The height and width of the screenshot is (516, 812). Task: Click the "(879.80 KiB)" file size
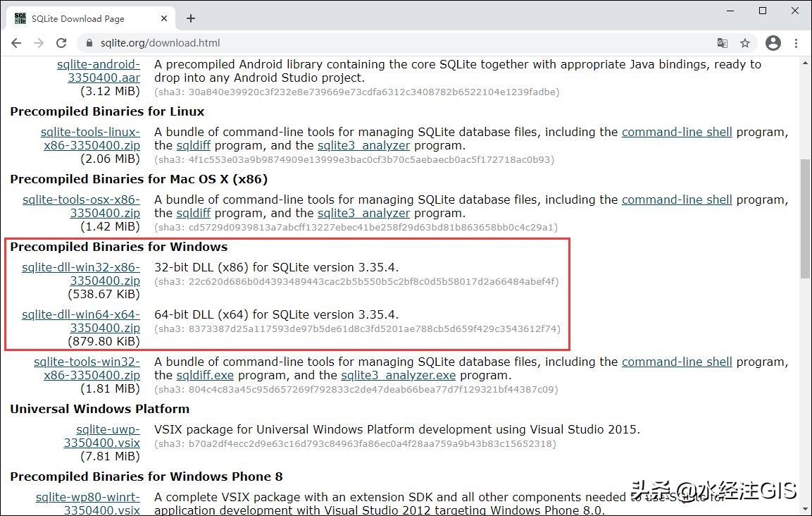tap(104, 341)
